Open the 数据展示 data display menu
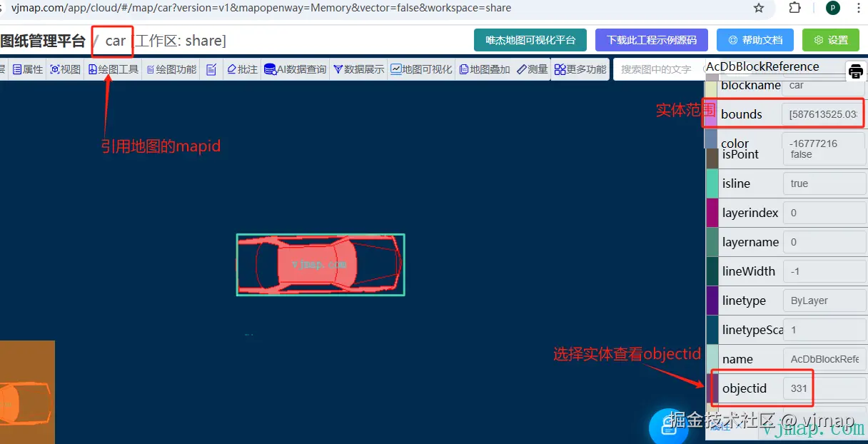The width and height of the screenshot is (868, 444). (359, 69)
